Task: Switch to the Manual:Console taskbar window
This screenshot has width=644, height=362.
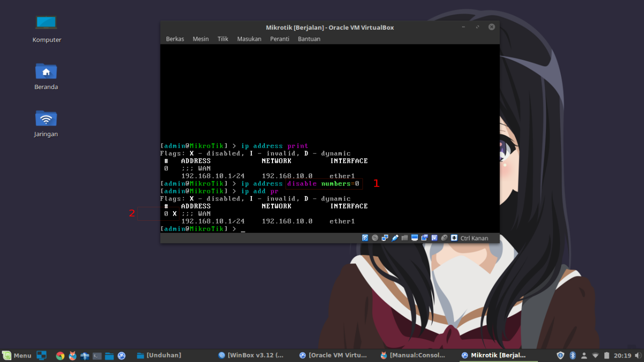Action: (413, 355)
